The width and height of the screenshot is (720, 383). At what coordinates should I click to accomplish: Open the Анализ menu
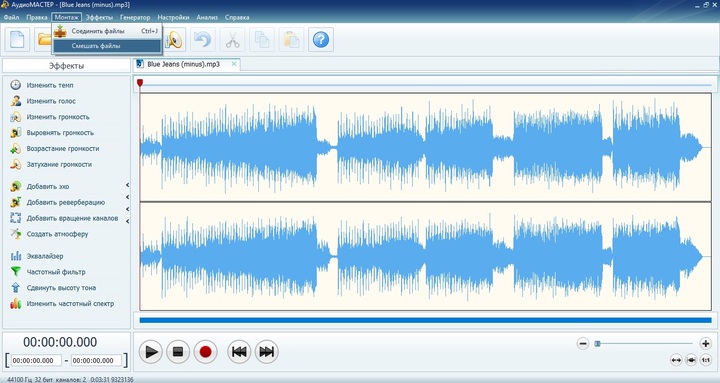tap(207, 17)
